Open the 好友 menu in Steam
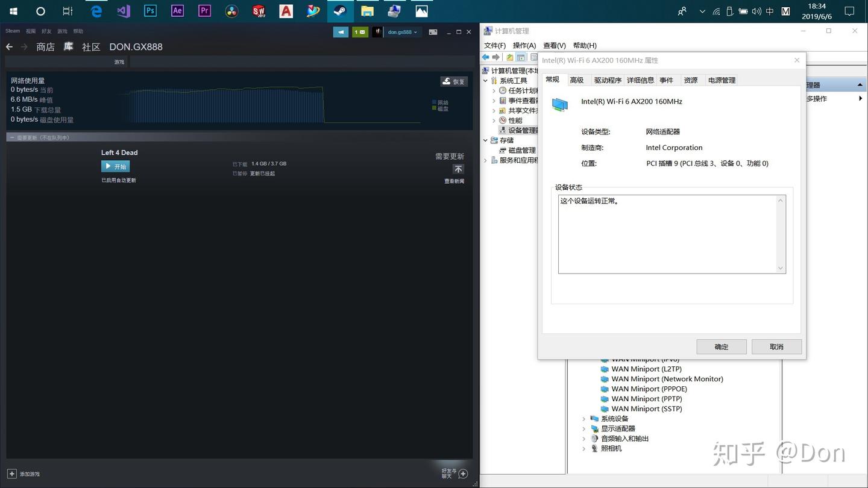This screenshot has width=868, height=488. point(46,31)
